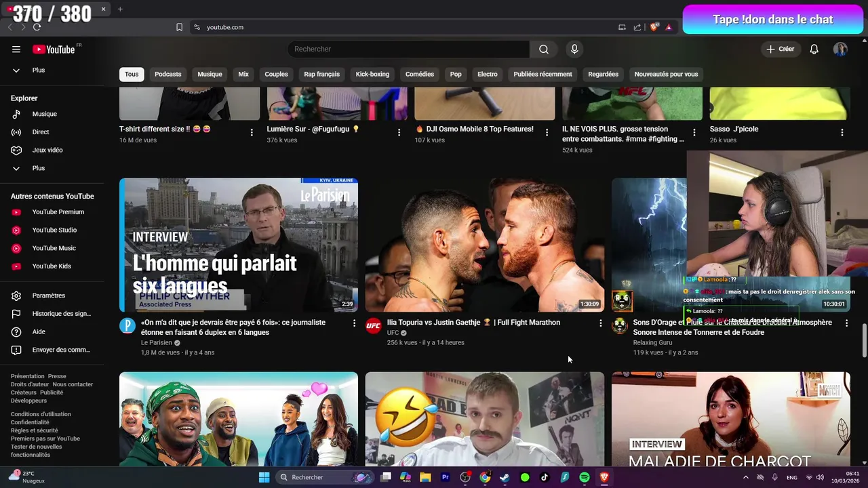The height and width of the screenshot is (488, 868).
Task: Play the Topuria vs Gaethje fight thumbnail
Action: click(485, 245)
